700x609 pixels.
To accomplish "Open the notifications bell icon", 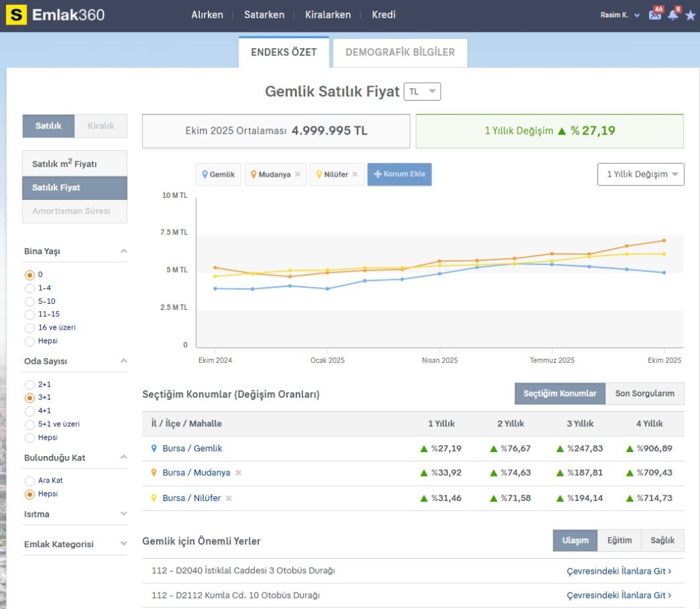I will coord(673,15).
